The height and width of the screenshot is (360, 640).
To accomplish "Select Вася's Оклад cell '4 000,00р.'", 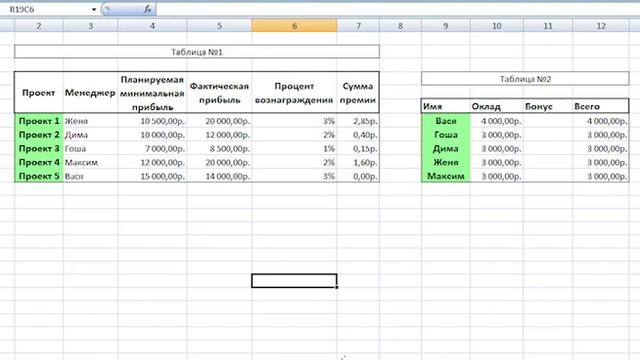I will tap(497, 121).
